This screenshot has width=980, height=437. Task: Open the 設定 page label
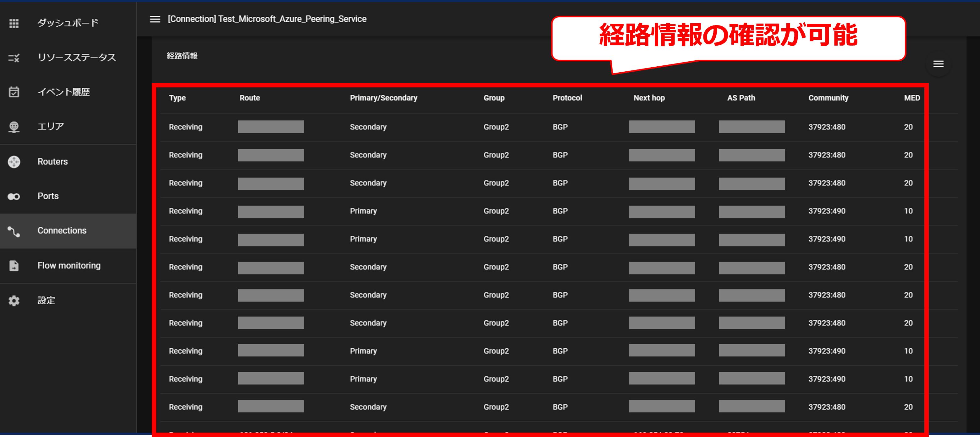(x=46, y=301)
